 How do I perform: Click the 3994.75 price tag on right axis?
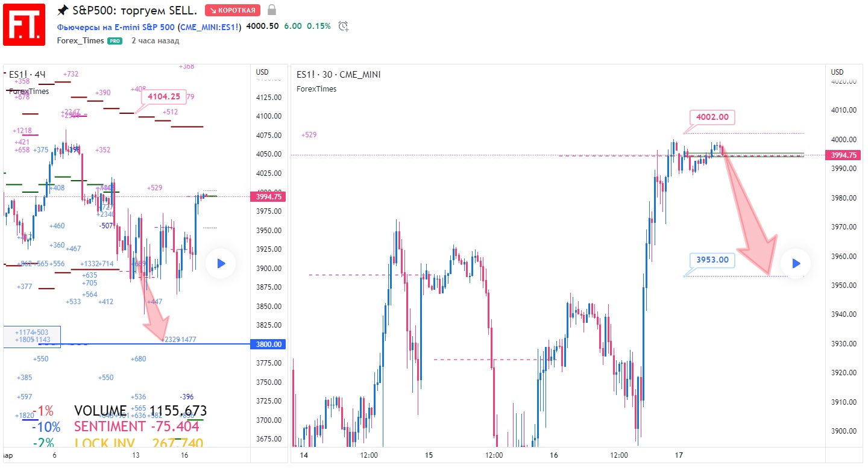tap(843, 155)
